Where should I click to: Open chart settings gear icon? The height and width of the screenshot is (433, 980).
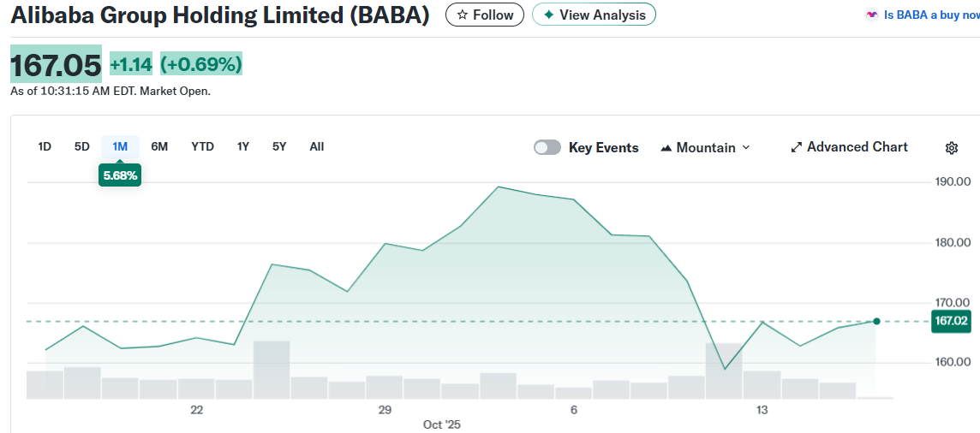pos(951,148)
